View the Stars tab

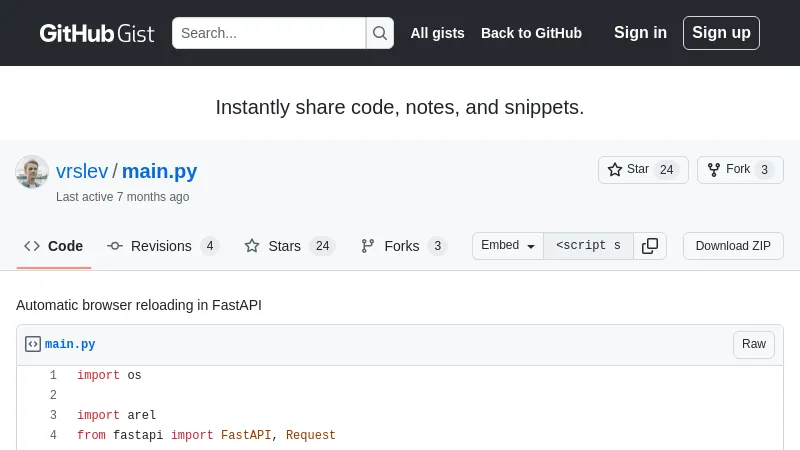pyautogui.click(x=289, y=246)
